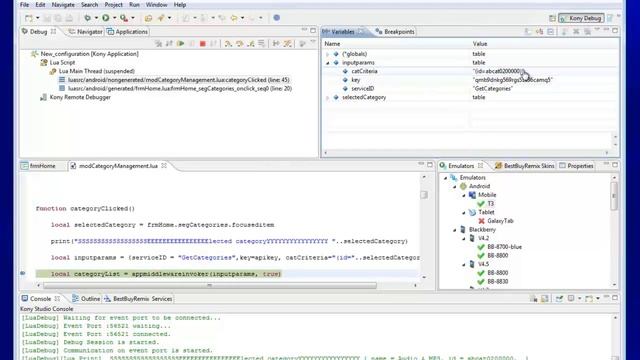This screenshot has width=640, height=360.
Task: Click the serviceID "GetCategories" value
Action: (x=493, y=89)
